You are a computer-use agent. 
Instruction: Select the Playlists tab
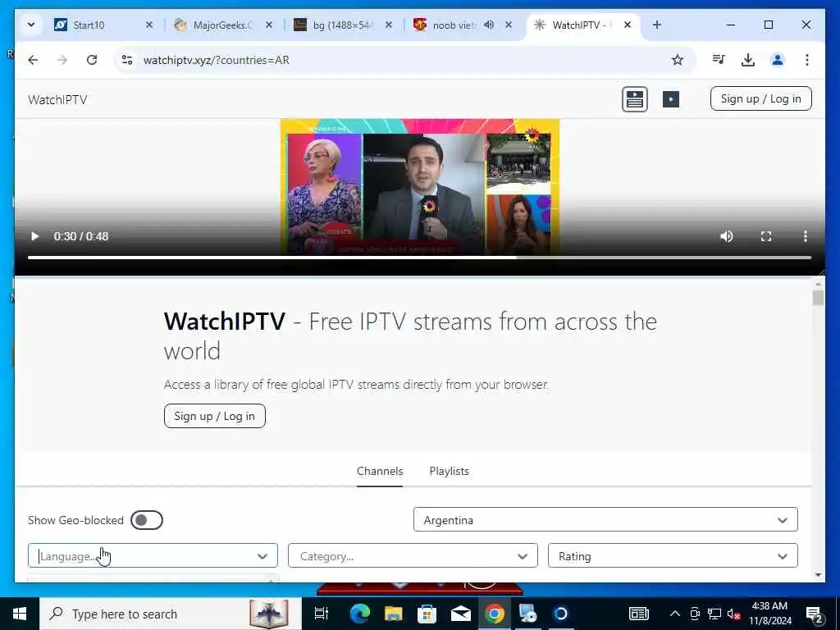point(449,472)
